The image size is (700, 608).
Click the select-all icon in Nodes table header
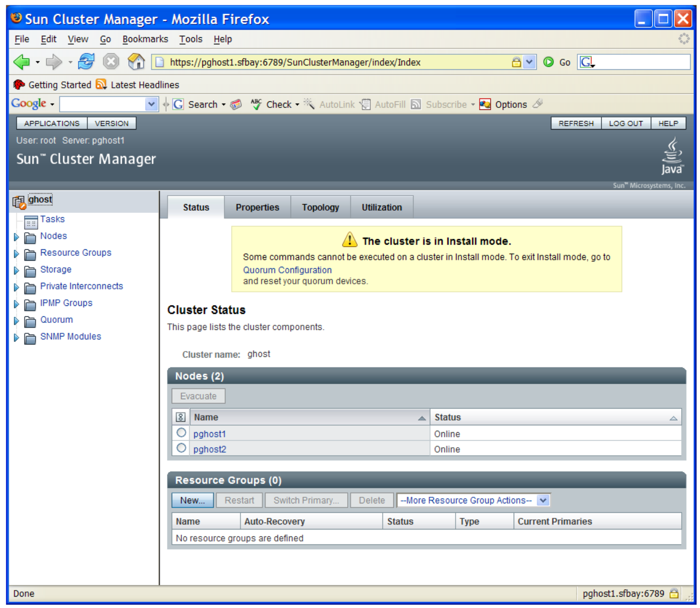pos(181,417)
